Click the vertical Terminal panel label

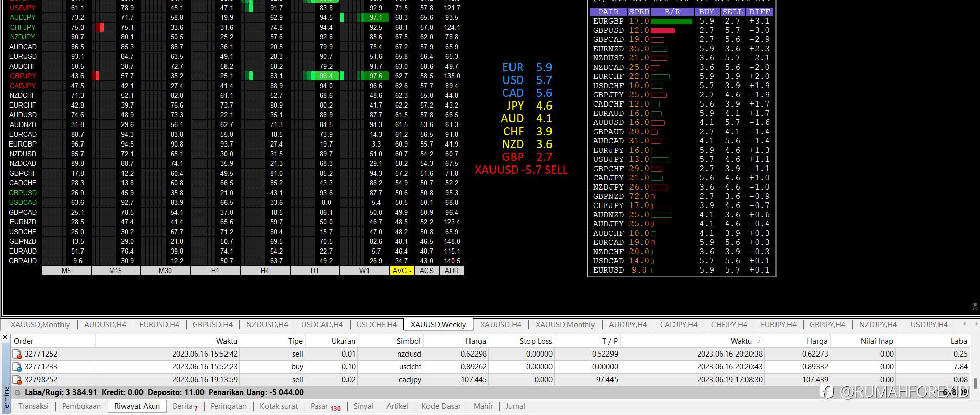(6, 399)
